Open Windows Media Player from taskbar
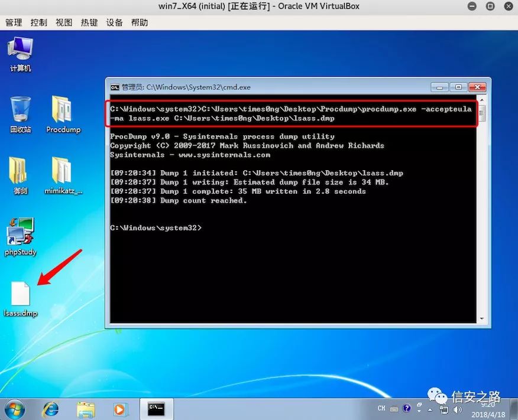The height and width of the screenshot is (420, 518). tap(119, 409)
